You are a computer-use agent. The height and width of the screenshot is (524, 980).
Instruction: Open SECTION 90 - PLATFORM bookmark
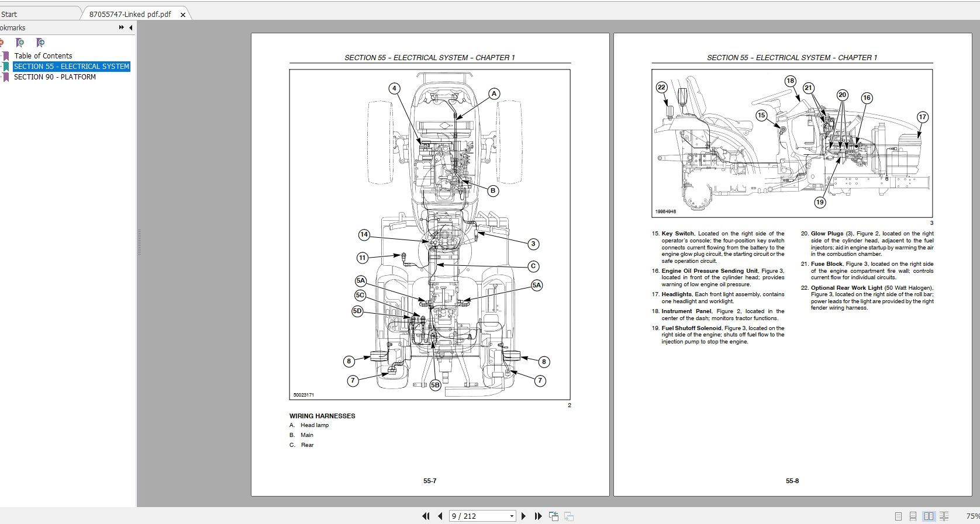tap(55, 77)
